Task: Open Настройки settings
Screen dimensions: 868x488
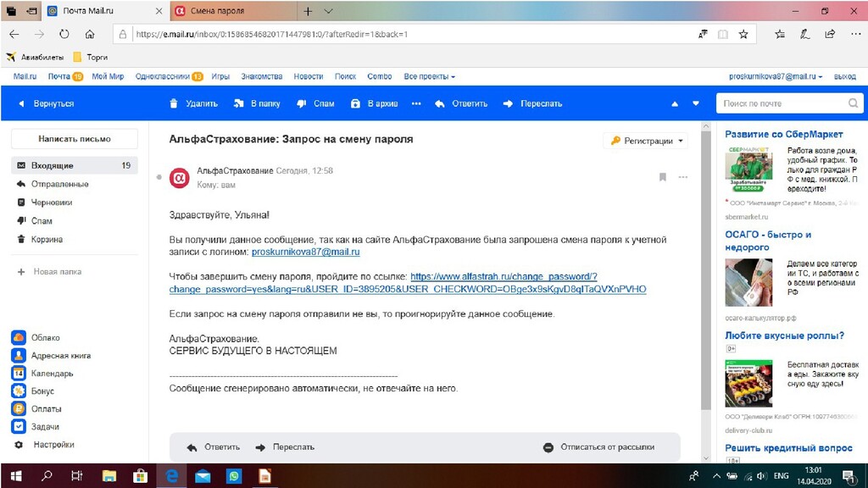Action: 44,444
